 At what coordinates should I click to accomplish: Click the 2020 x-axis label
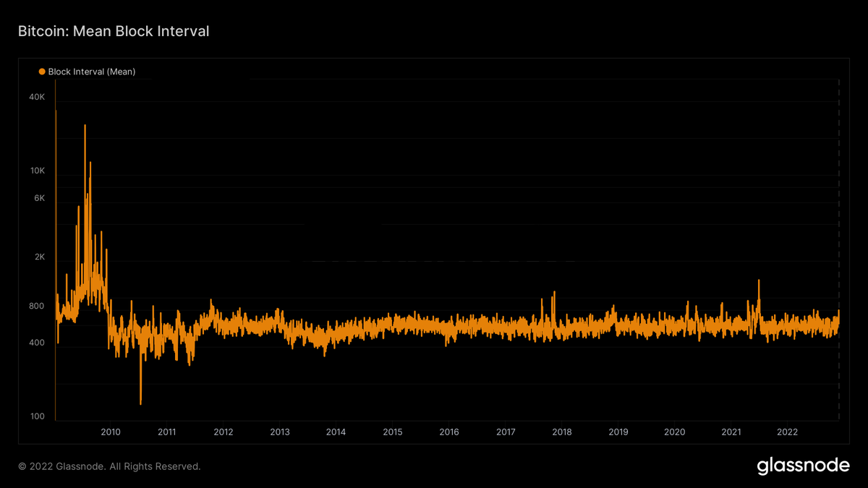pyautogui.click(x=674, y=432)
